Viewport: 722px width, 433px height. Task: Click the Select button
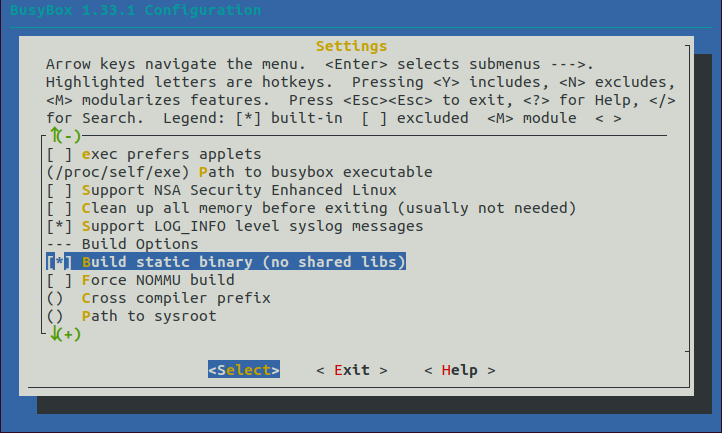click(244, 370)
